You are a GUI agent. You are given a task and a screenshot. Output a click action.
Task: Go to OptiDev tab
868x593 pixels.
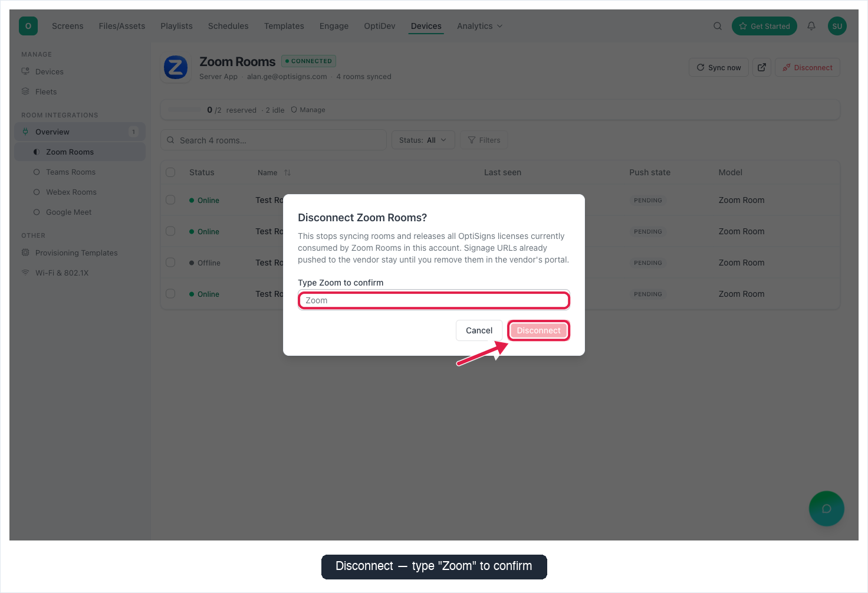[x=380, y=26]
